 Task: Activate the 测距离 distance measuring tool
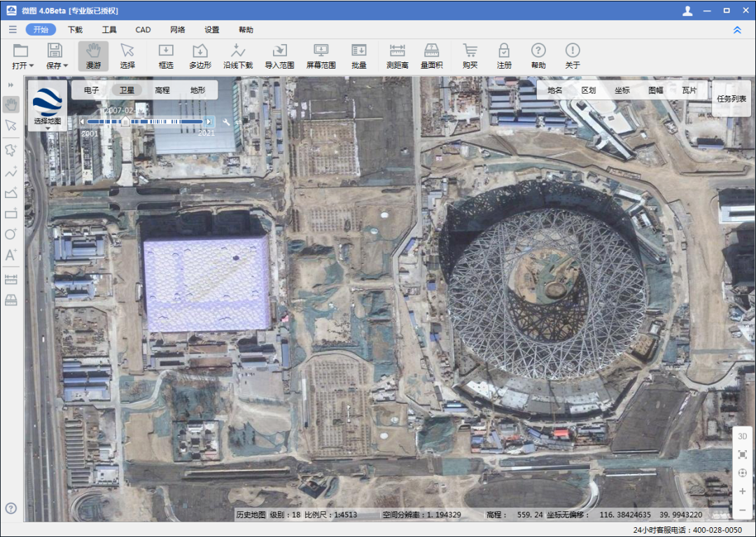[398, 56]
